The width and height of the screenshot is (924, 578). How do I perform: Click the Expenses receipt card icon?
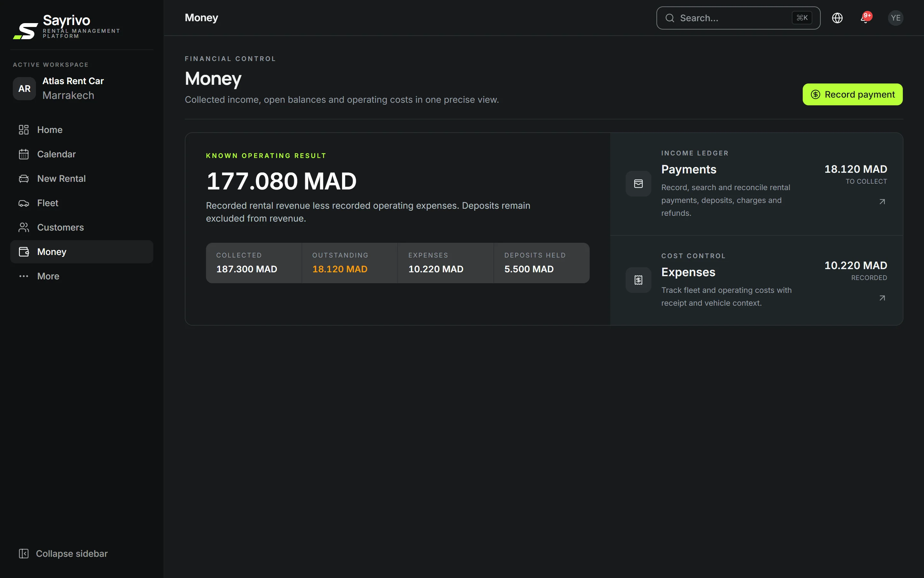tap(638, 280)
